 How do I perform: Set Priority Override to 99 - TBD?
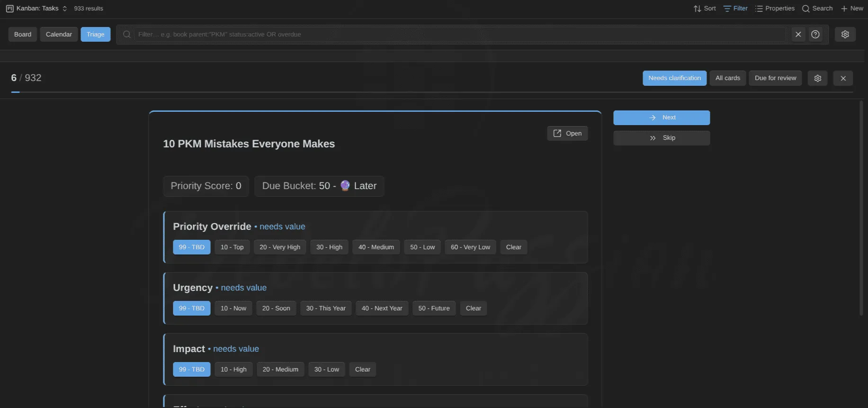(192, 247)
